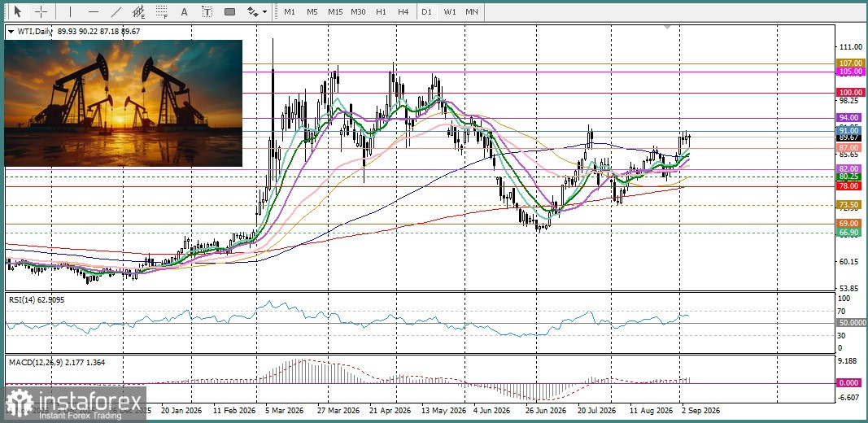The width and height of the screenshot is (868, 423).
Task: Click the 5 Mar 2026 date label
Action: tap(285, 411)
